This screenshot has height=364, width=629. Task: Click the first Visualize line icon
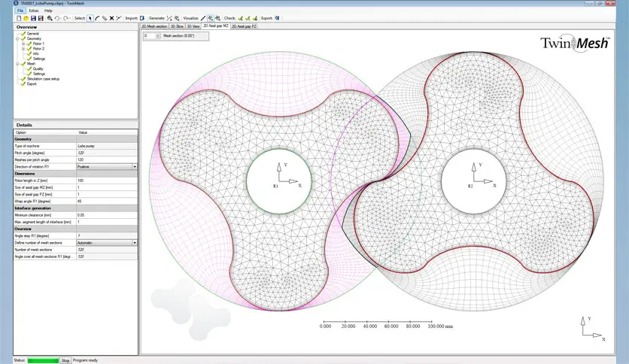tap(203, 19)
